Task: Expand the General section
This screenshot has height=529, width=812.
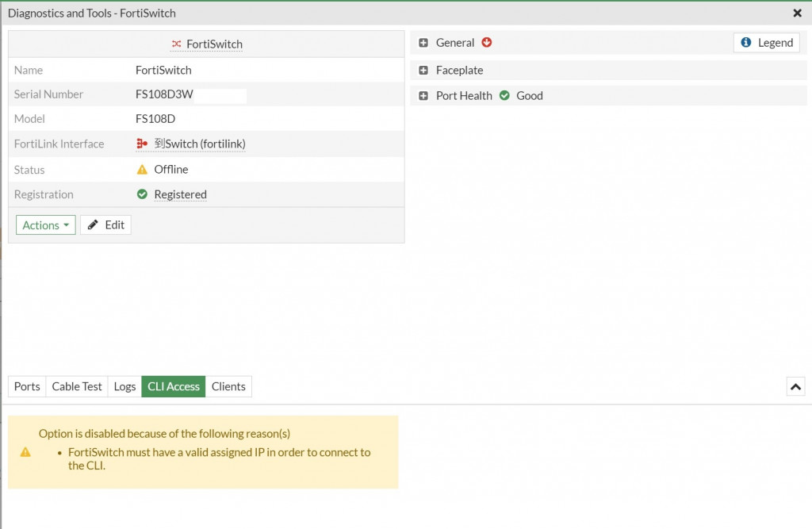Action: [x=423, y=43]
